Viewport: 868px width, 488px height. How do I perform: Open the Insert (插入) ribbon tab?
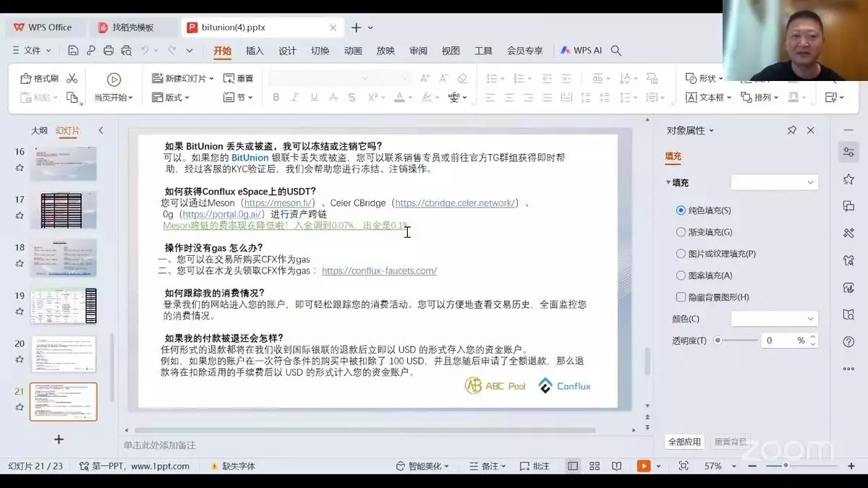tap(255, 51)
